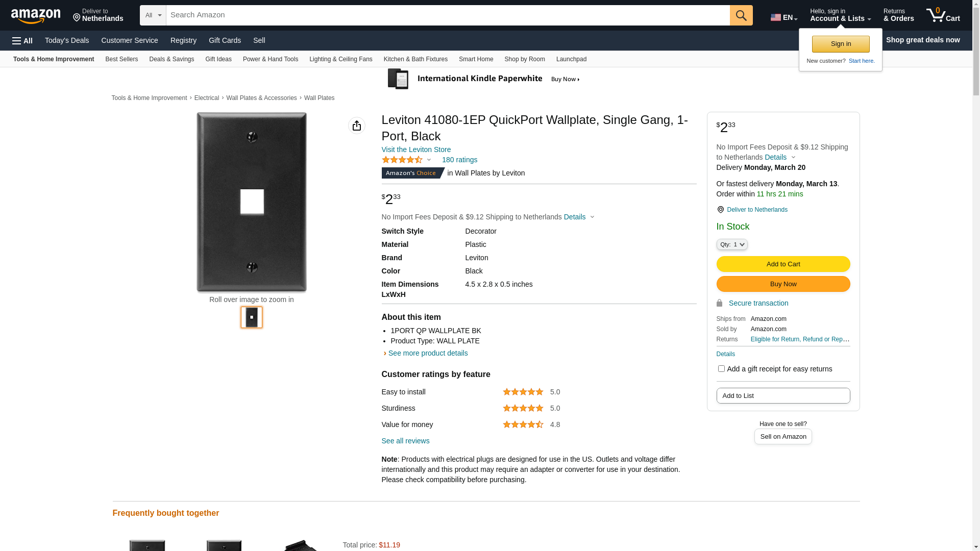Click the Search Amazon input field
Image resolution: width=980 pixels, height=551 pixels.
coord(448,15)
